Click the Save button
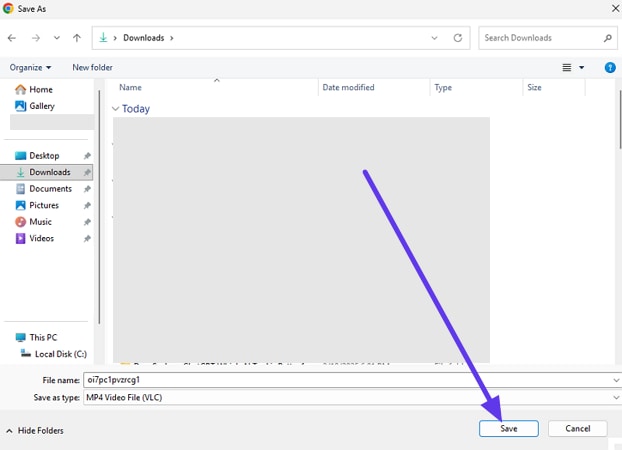The height and width of the screenshot is (450, 622). pyautogui.click(x=509, y=429)
